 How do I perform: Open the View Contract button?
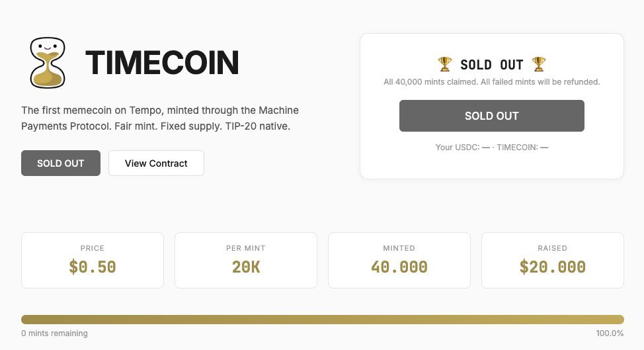[x=156, y=163]
